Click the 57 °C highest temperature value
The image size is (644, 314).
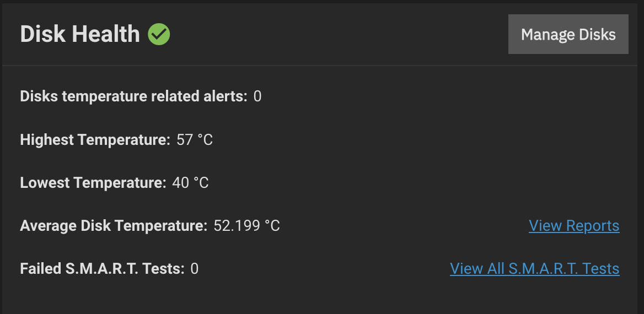pos(194,140)
